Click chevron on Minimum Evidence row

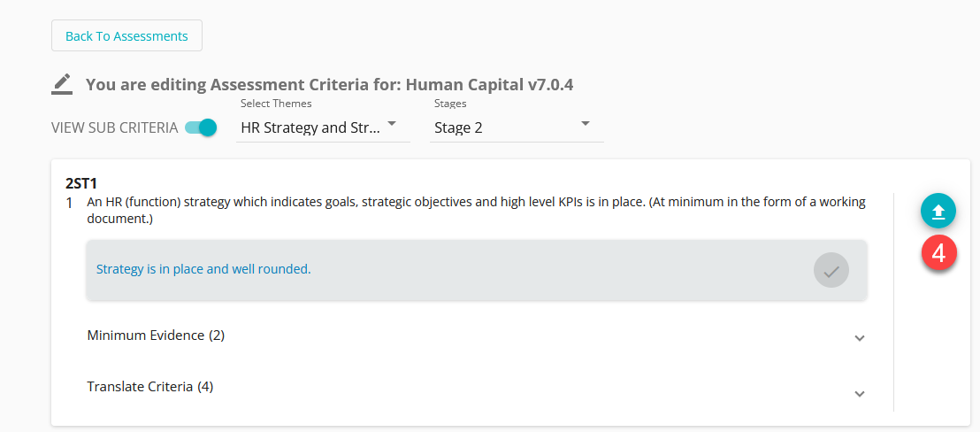click(x=860, y=337)
